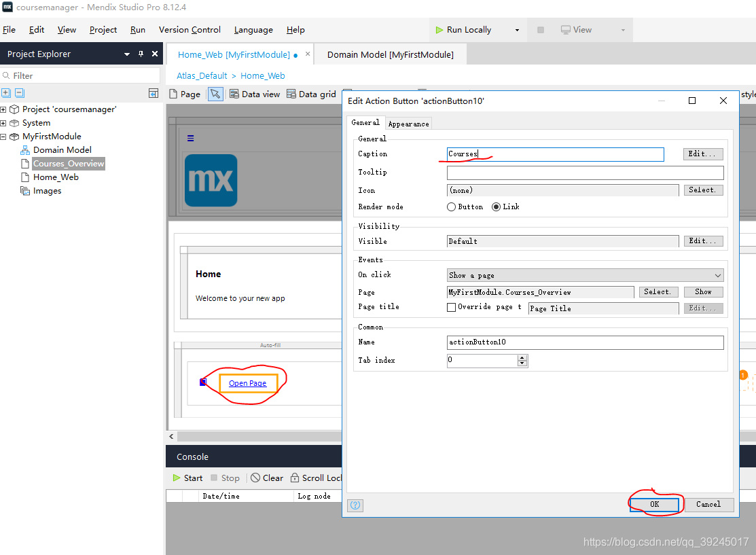
Task: Pin the Project Explorer panel
Action: (x=141, y=54)
